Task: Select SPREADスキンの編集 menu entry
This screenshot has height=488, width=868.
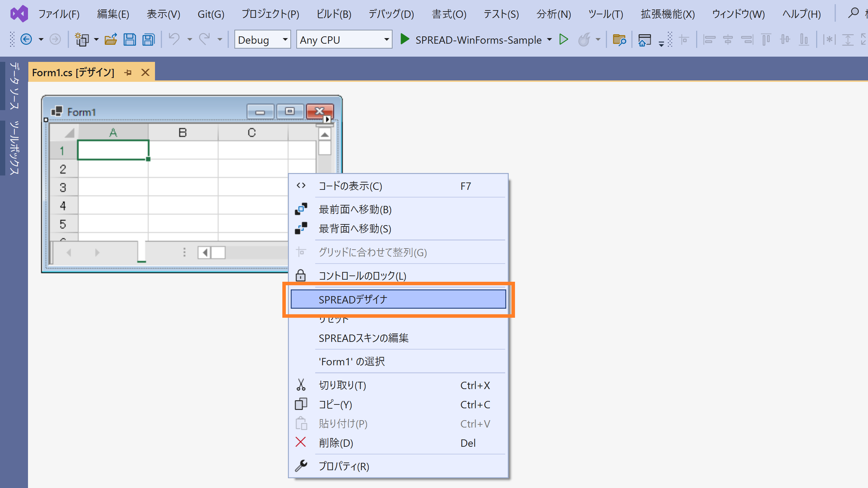Action: point(398,338)
